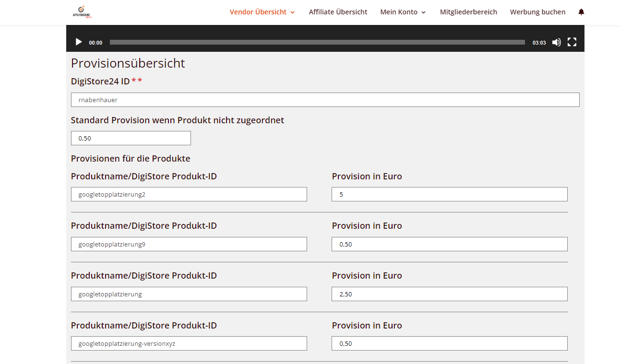Click the provision field for googletopplatzierung-versionxyz
The width and height of the screenshot is (620, 364).
tap(449, 343)
